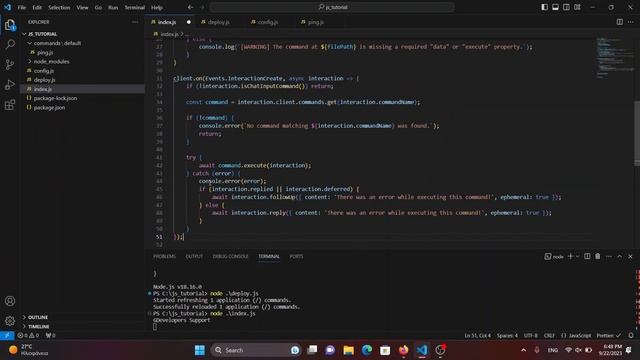
Task: Kill the terminal with trash icon
Action: [x=598, y=256]
